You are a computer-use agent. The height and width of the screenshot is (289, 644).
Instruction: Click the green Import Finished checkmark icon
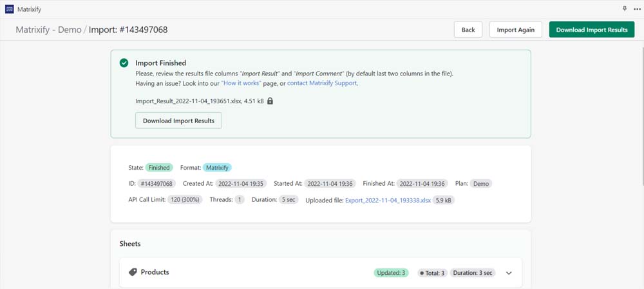coord(124,63)
